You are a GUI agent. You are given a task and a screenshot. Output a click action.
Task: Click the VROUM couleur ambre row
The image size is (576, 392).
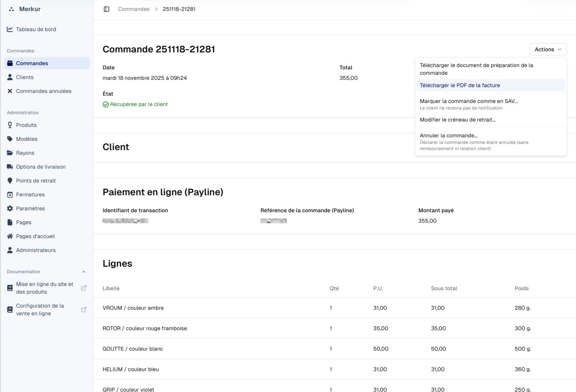coord(133,308)
